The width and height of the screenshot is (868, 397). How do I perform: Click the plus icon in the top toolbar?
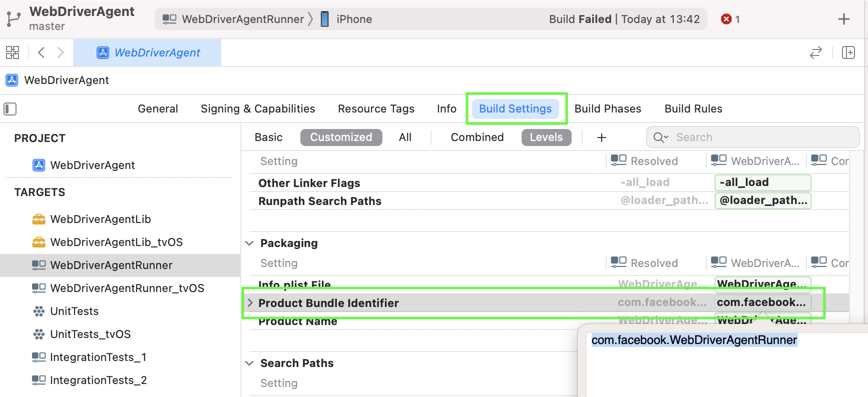tap(843, 19)
